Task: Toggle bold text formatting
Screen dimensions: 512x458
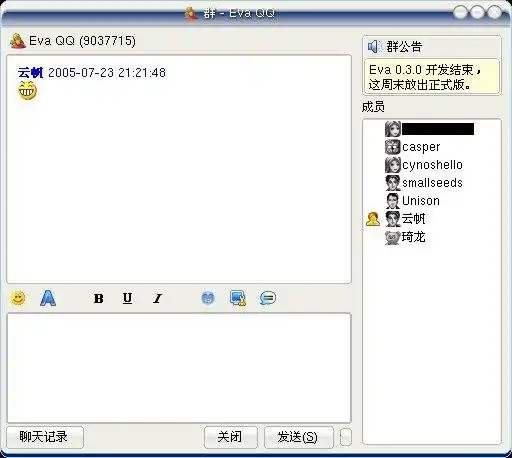Action: point(98,298)
